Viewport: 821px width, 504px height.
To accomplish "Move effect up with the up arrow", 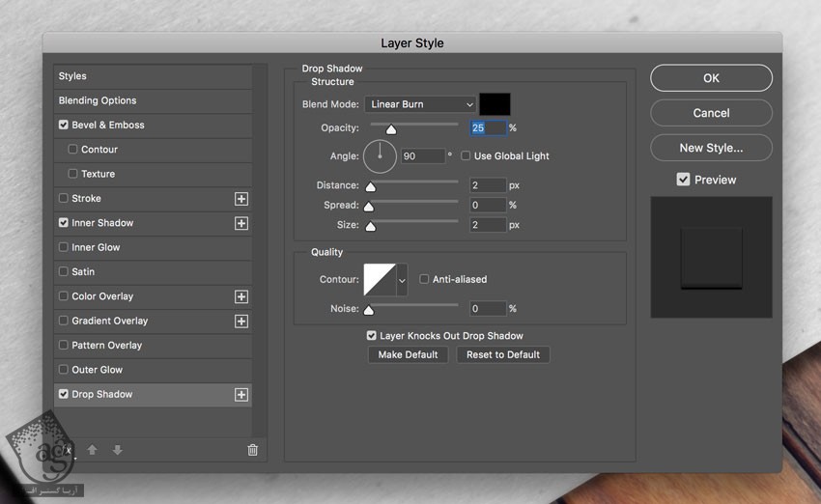I will tap(93, 450).
